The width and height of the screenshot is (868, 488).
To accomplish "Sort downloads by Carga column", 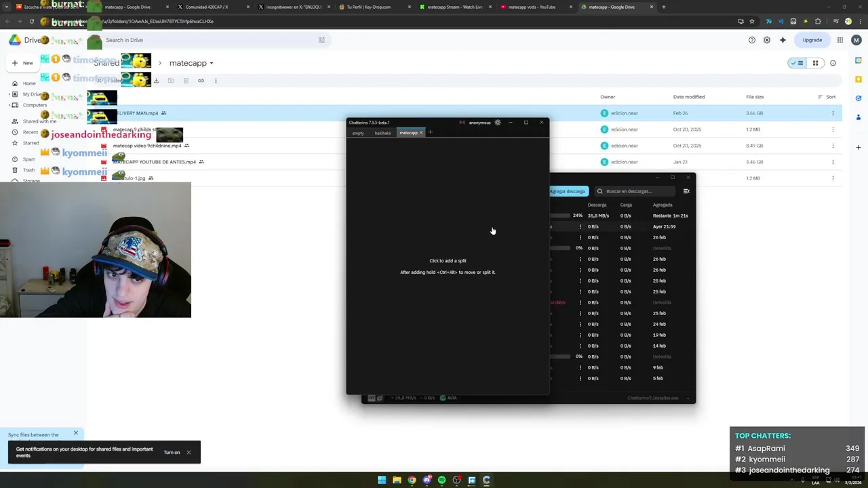I will pyautogui.click(x=626, y=205).
